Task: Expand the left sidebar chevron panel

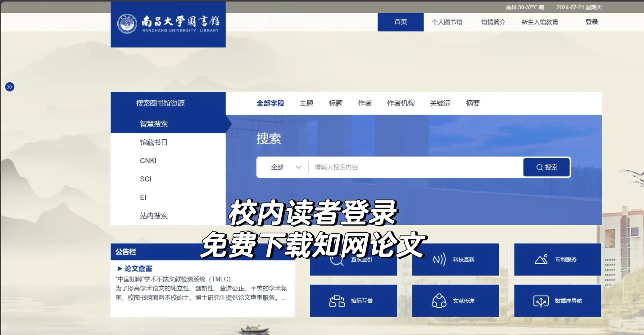Action: click(10, 87)
